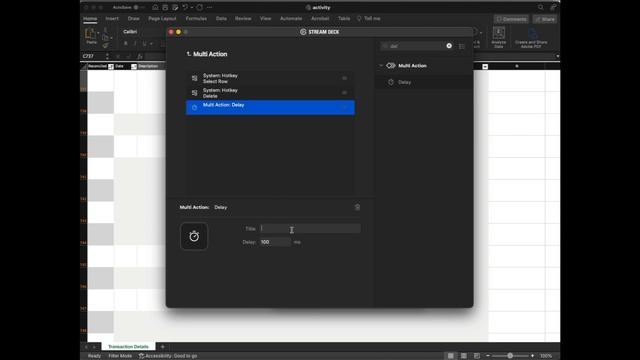Click the stopwatch Delay icon preview in Stream Deck
This screenshot has width=640, height=360.
coord(194,236)
